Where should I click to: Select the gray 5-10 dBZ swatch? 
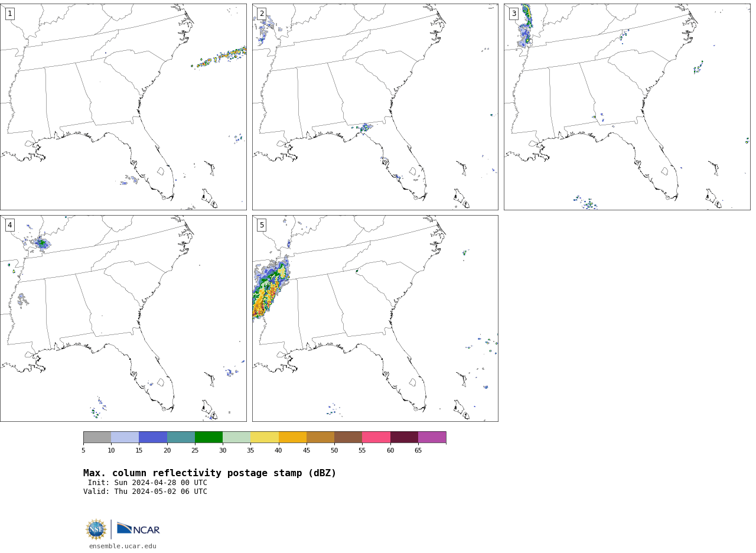pyautogui.click(x=97, y=437)
